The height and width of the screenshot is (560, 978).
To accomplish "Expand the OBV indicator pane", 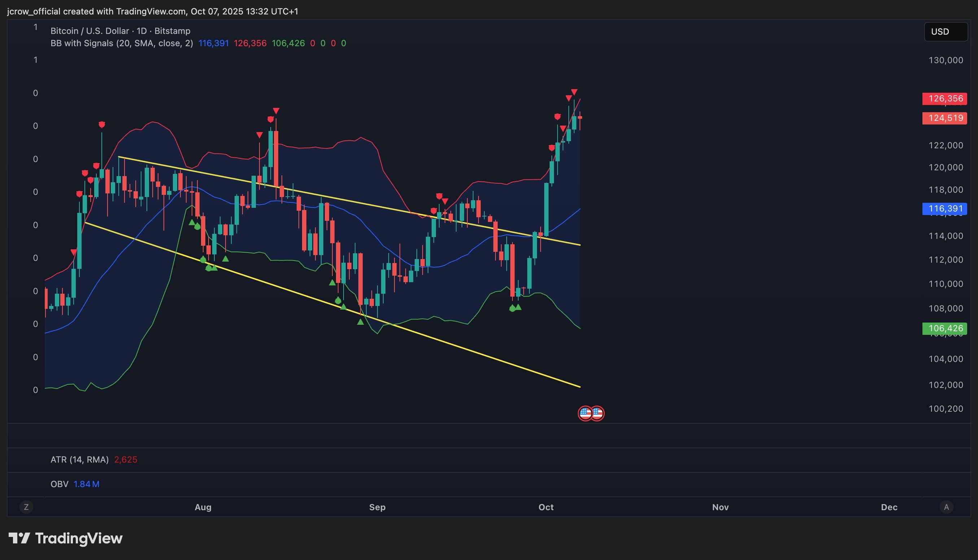I will pyautogui.click(x=59, y=484).
